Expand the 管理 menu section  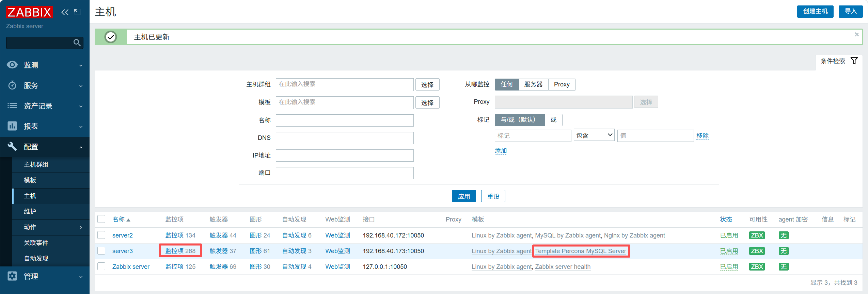81,277
